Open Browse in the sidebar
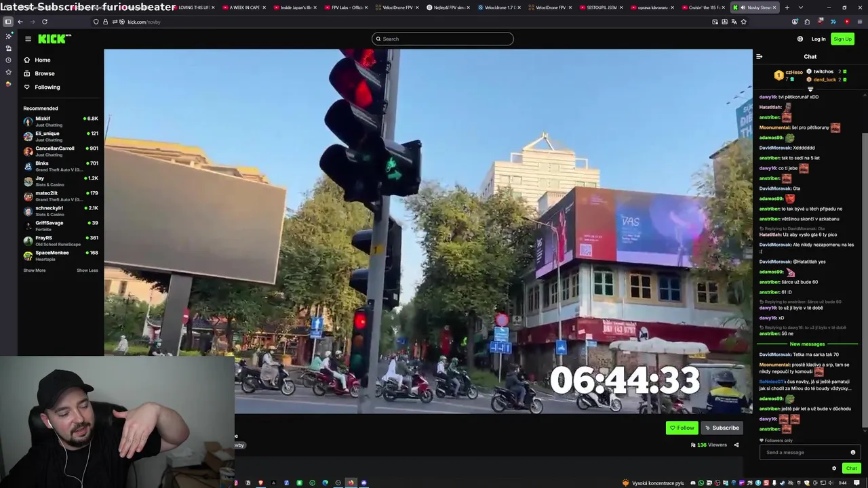Viewport: 868px width, 488px height. click(45, 73)
